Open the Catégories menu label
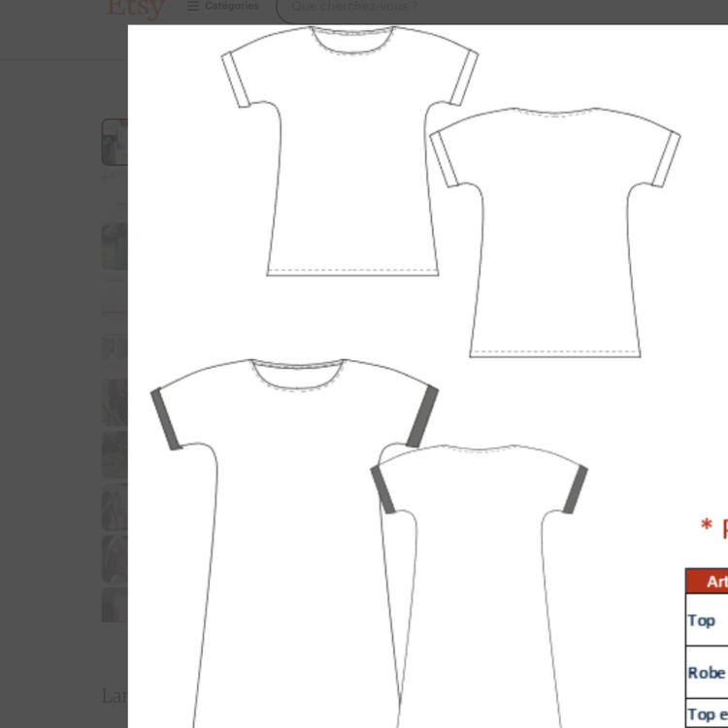Viewport: 728px width, 728px height. coord(231,6)
